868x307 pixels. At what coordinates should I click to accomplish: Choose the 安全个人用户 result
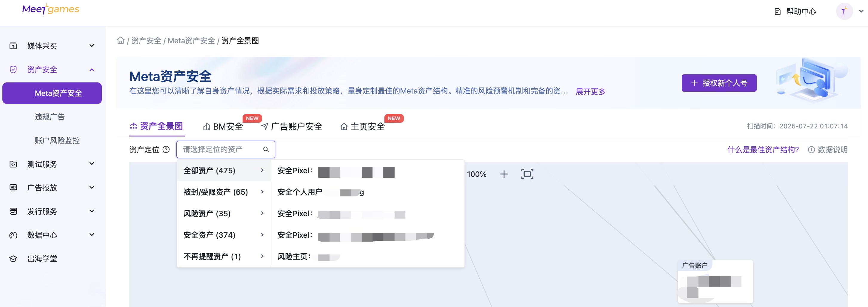click(367, 192)
